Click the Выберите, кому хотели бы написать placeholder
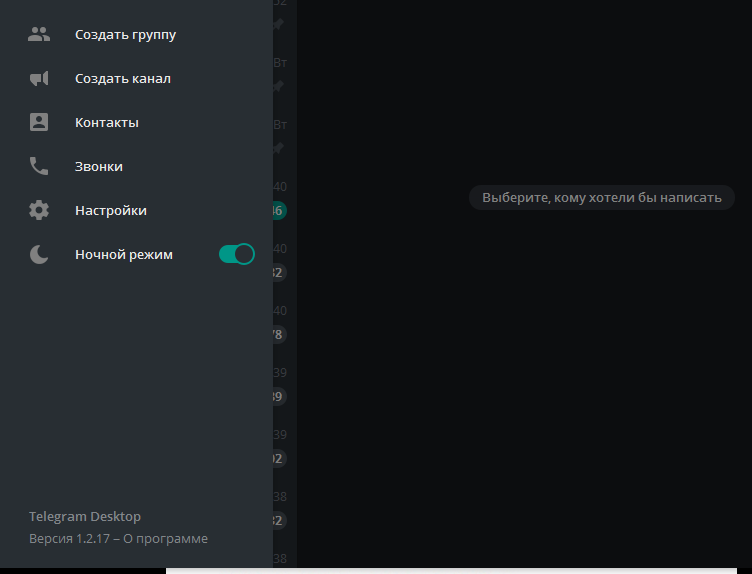 tap(601, 198)
